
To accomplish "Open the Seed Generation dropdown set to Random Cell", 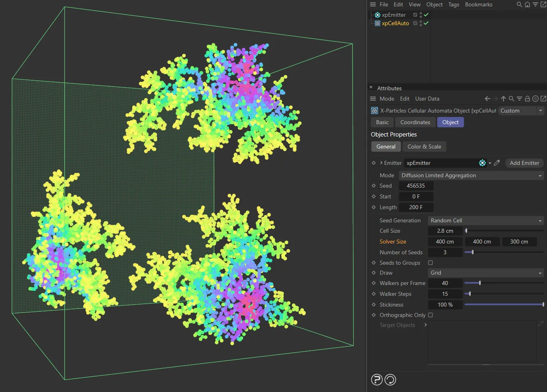I will pyautogui.click(x=486, y=220).
